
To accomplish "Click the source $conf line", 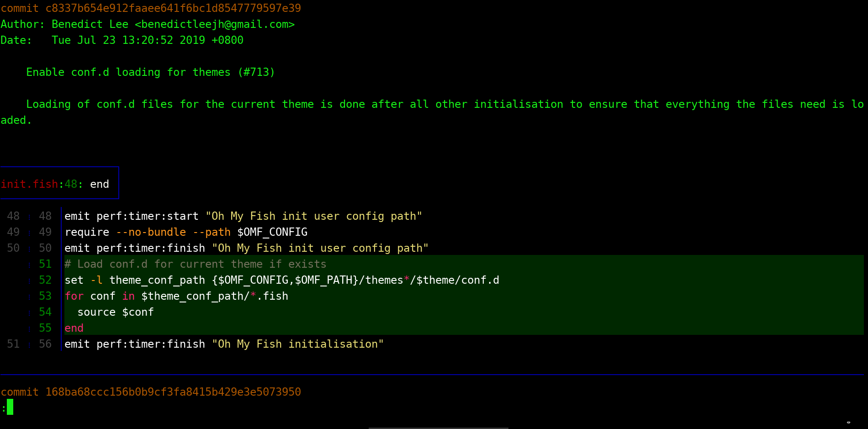I will (116, 312).
